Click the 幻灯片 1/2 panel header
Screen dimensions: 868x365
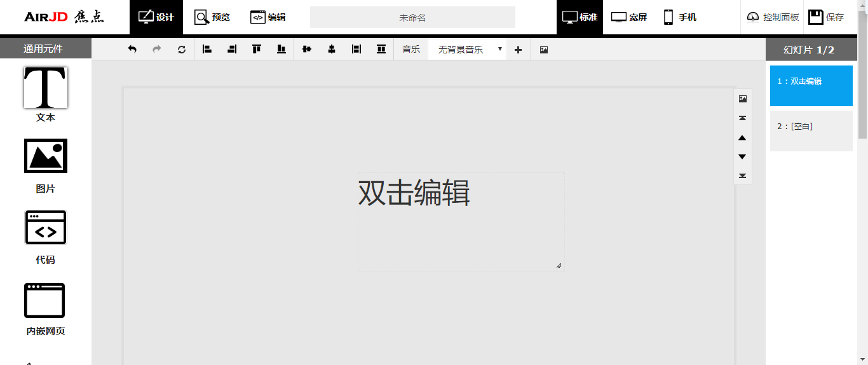[x=811, y=50]
